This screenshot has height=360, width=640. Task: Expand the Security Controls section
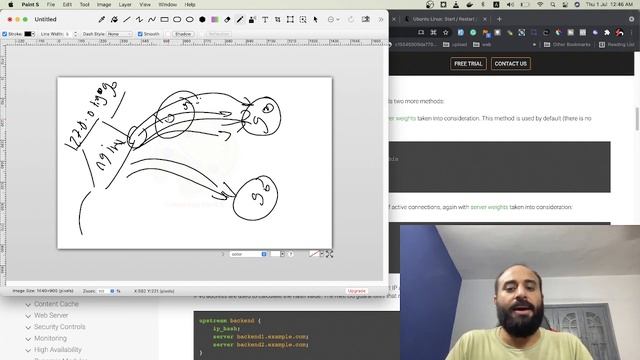click(x=55, y=327)
